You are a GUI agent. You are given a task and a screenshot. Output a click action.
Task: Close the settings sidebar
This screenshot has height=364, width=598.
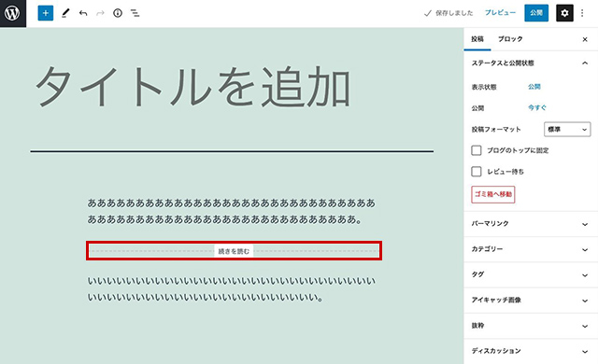(585, 39)
